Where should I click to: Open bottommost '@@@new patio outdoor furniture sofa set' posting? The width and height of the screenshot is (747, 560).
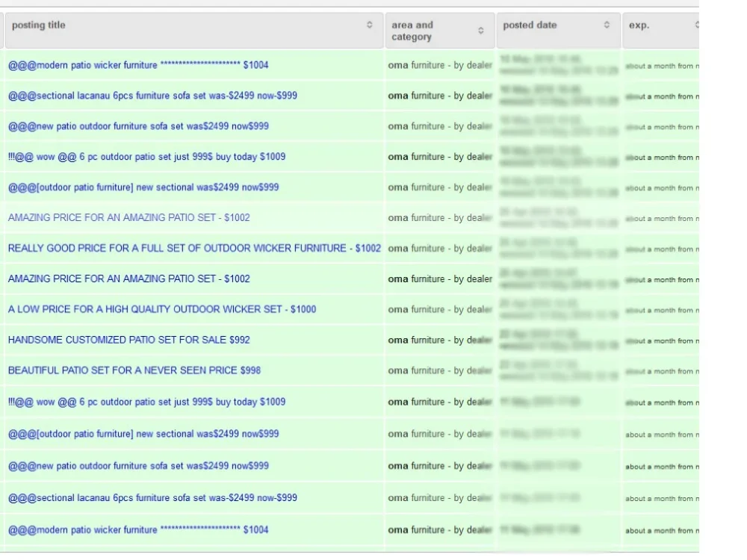pyautogui.click(x=138, y=466)
